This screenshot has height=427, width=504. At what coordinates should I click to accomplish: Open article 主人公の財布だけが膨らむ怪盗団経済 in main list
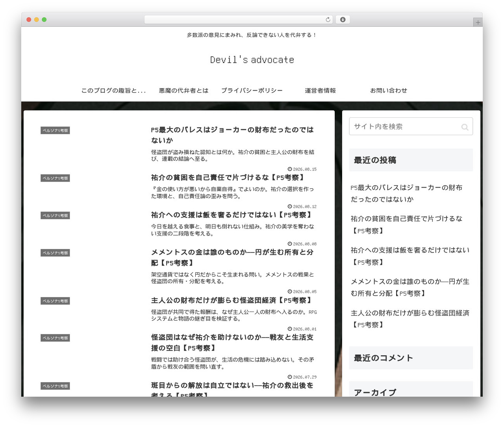(x=232, y=301)
